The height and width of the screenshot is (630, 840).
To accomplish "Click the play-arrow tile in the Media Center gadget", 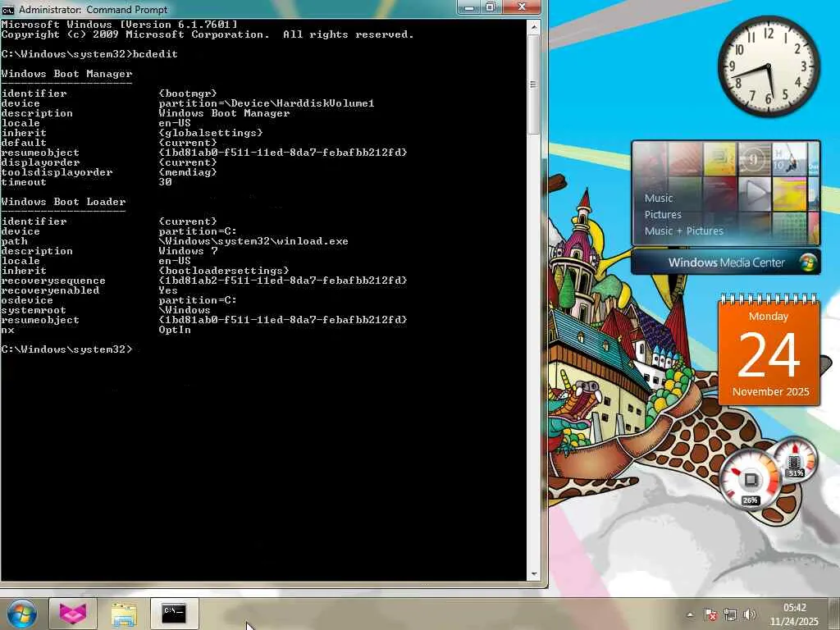I will pyautogui.click(x=755, y=194).
